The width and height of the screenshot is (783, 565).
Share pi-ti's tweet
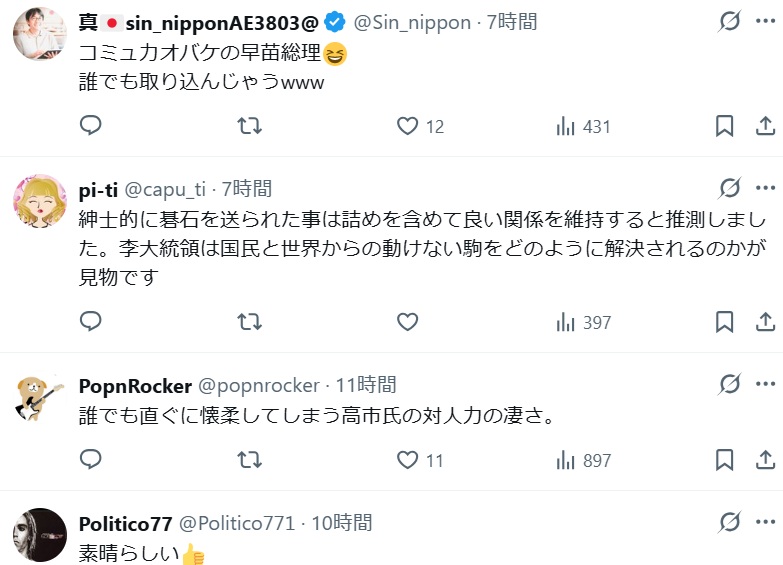tap(765, 322)
